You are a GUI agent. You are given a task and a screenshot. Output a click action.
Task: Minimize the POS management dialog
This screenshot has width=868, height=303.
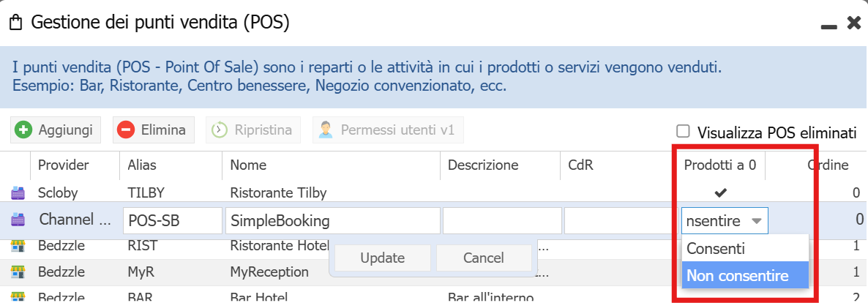828,24
